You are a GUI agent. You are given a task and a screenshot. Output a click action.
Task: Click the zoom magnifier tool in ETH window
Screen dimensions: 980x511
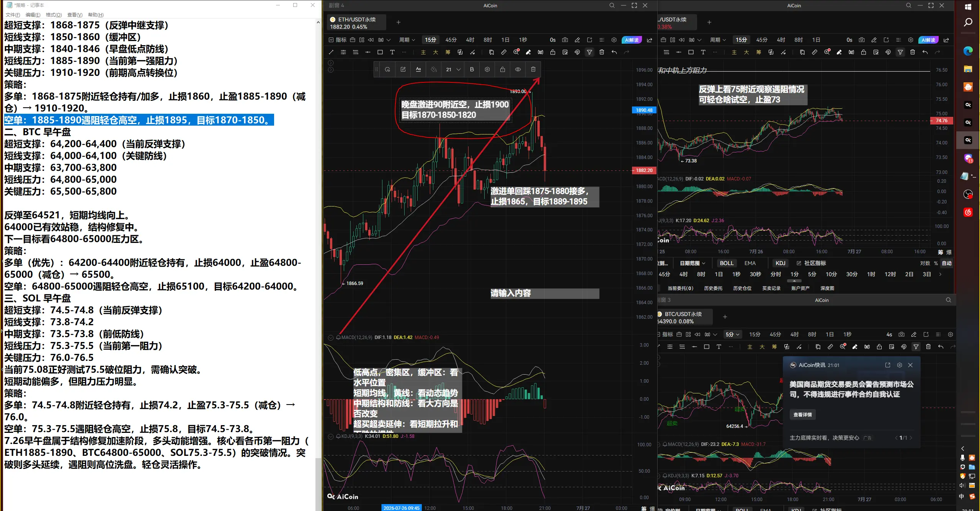(x=516, y=52)
